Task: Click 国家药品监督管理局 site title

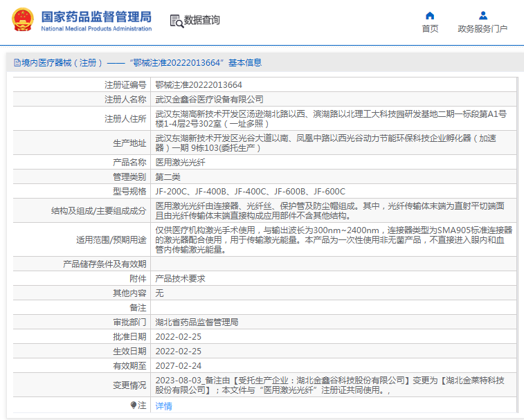Action: [96, 17]
